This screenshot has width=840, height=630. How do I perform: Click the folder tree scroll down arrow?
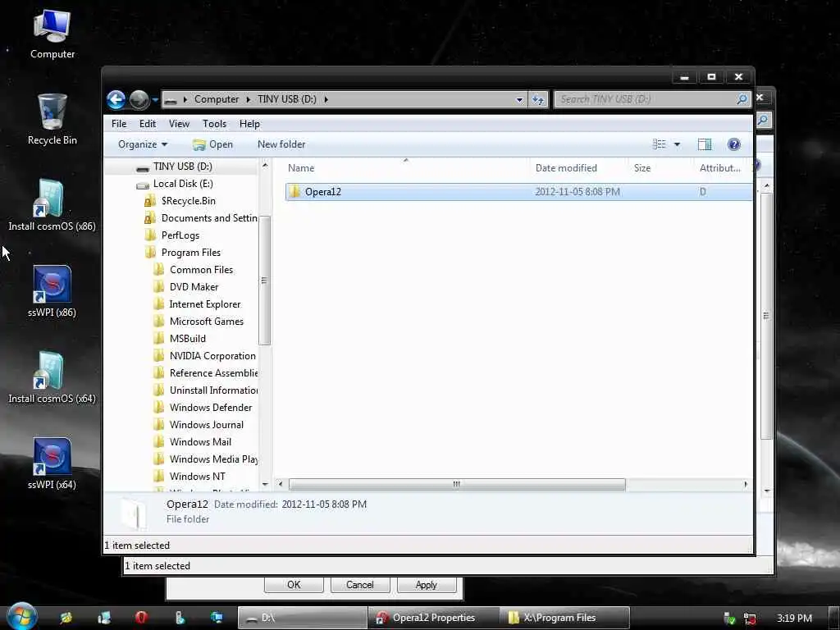tap(265, 484)
